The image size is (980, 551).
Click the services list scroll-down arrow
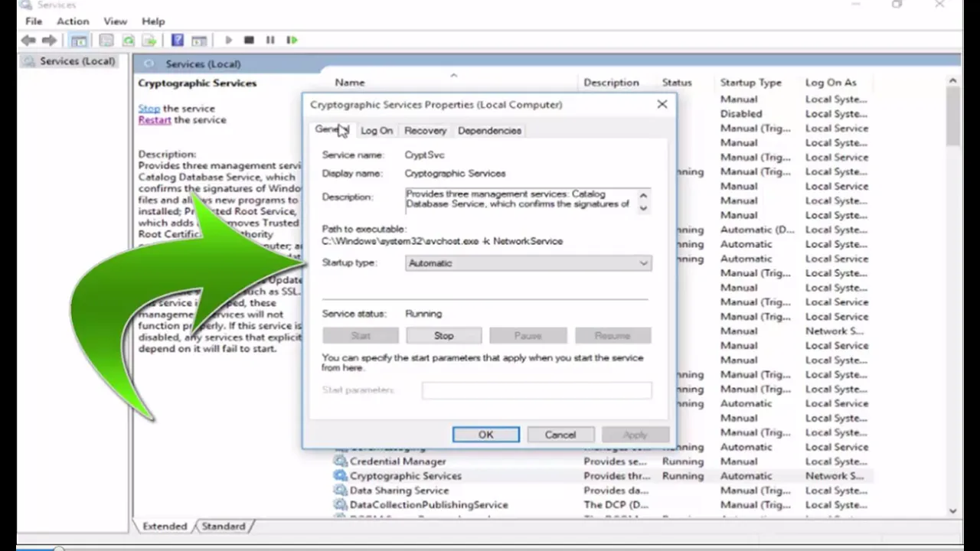pos(952,510)
